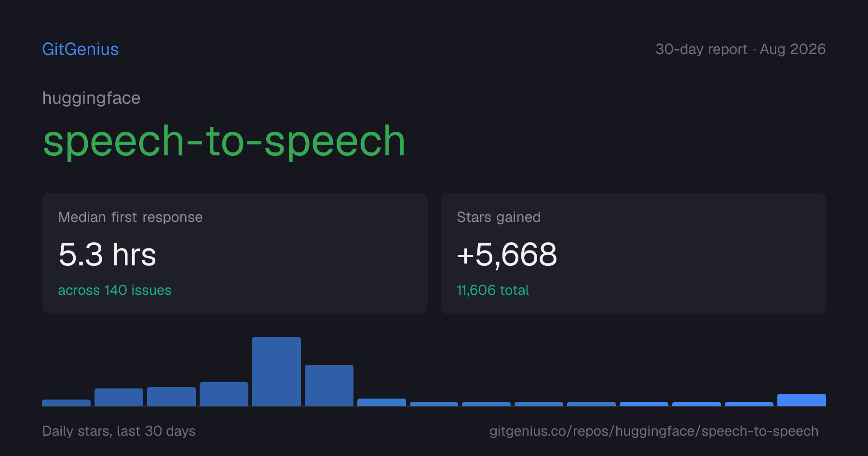Click the +5,668 stars value
Image resolution: width=868 pixels, height=456 pixels.
coord(507,255)
